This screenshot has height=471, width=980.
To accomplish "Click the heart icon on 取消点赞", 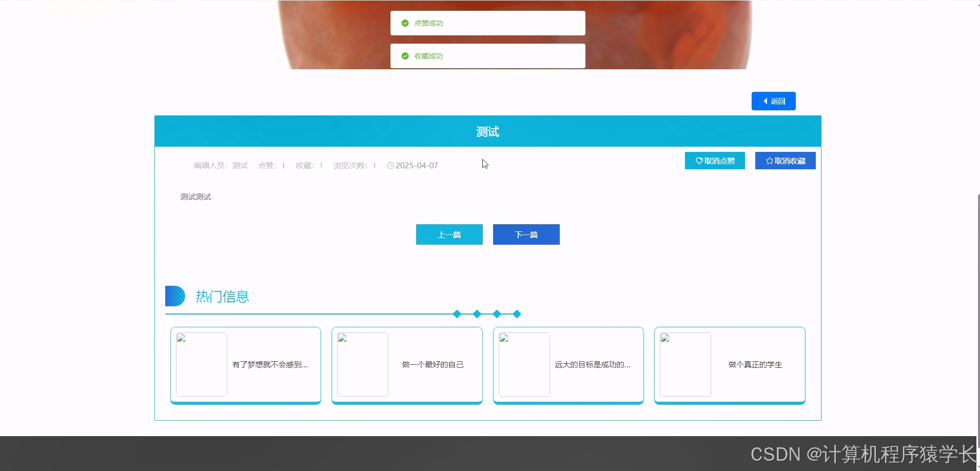I will [x=699, y=161].
